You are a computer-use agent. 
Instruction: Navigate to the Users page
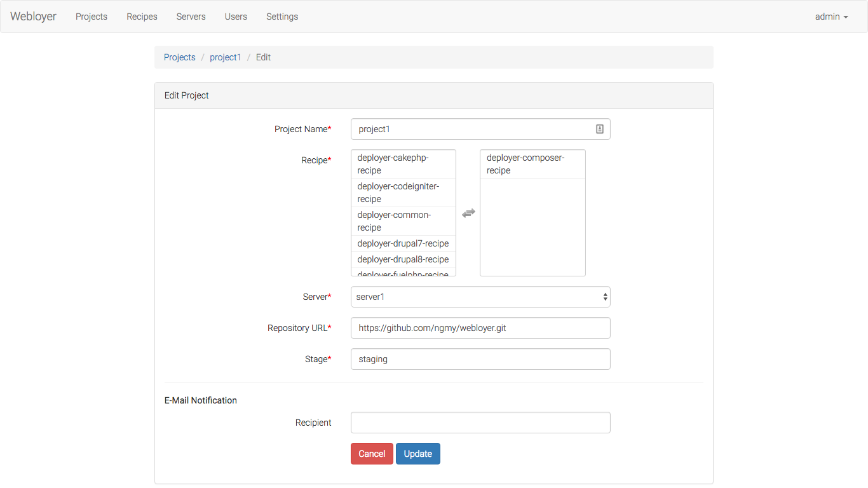pos(236,17)
